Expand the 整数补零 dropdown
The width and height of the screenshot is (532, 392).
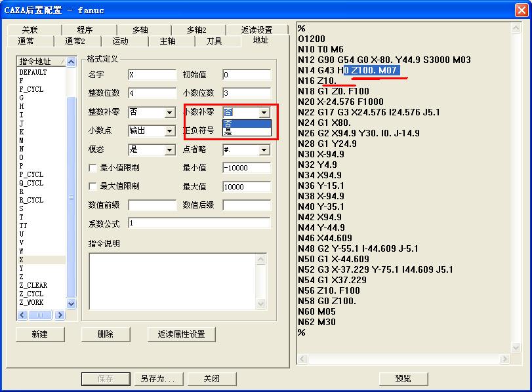pyautogui.click(x=170, y=112)
